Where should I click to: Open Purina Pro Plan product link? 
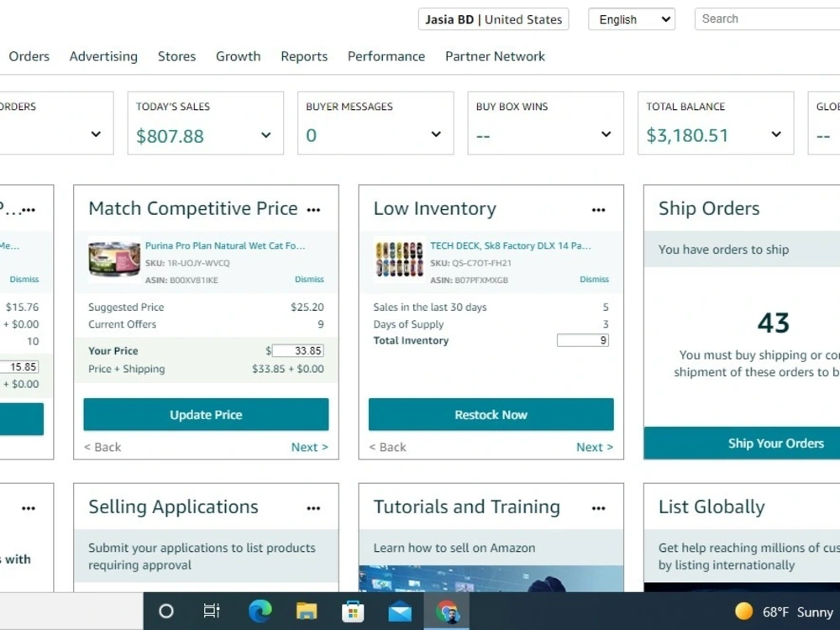coord(225,246)
